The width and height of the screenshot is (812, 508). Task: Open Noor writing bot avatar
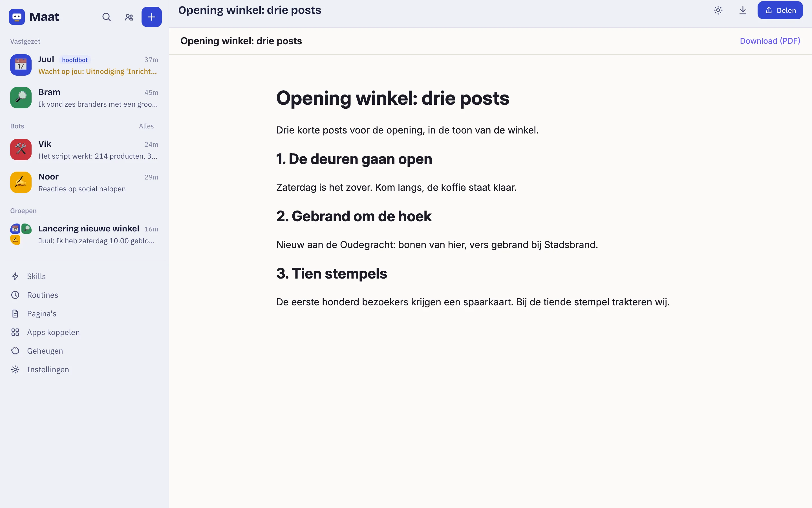[21, 182]
